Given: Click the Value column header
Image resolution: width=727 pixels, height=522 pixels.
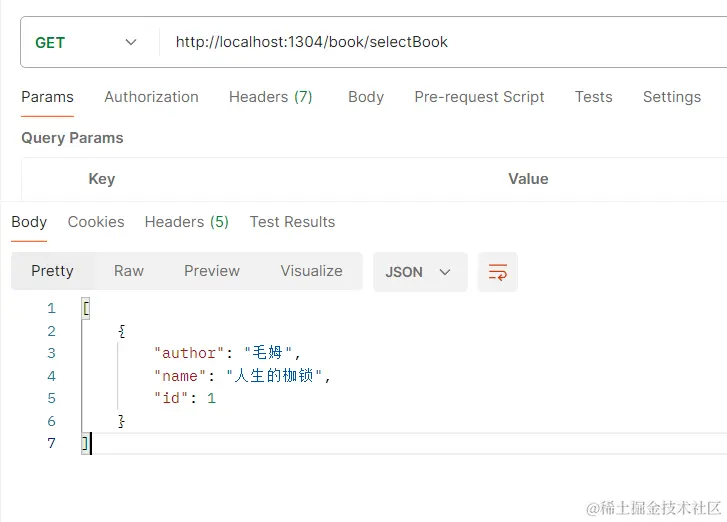Looking at the screenshot, I should pos(528,179).
